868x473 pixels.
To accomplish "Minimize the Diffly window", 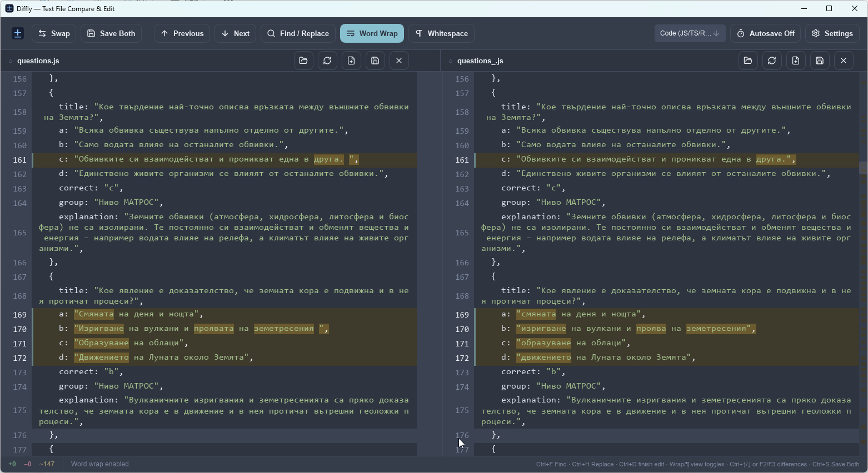I will point(804,8).
